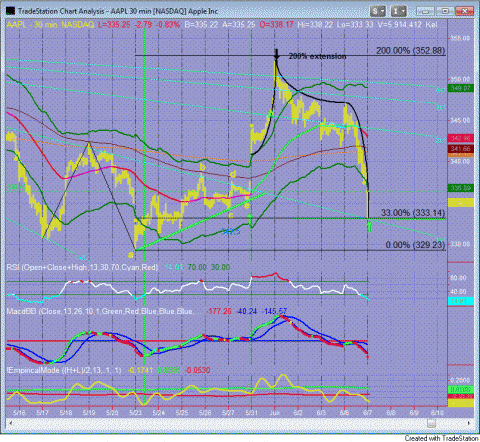The height and width of the screenshot is (442, 480).
Task: Click the !EmpiricalMode indicator label
Action: tap(64, 370)
